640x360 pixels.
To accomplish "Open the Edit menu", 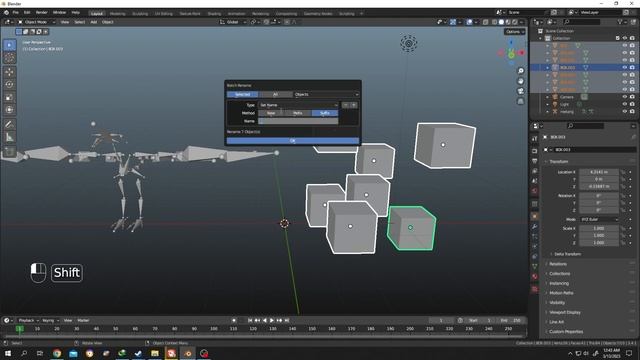I will (27, 13).
